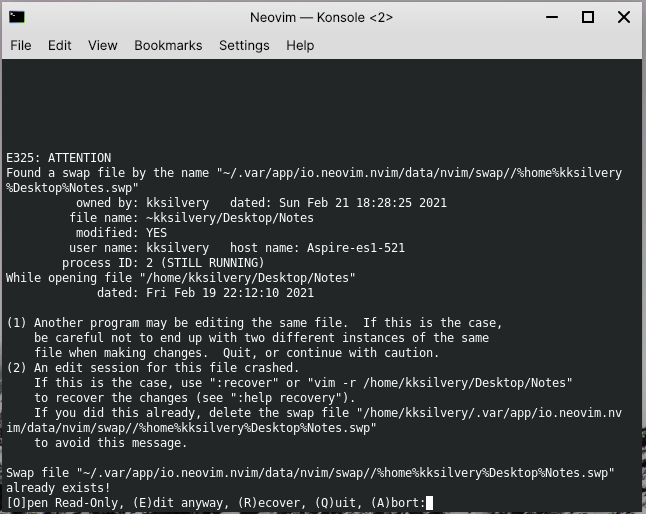Click the 'E325: ATTENTION' error line
The width and height of the screenshot is (646, 514).
pyautogui.click(x=59, y=158)
